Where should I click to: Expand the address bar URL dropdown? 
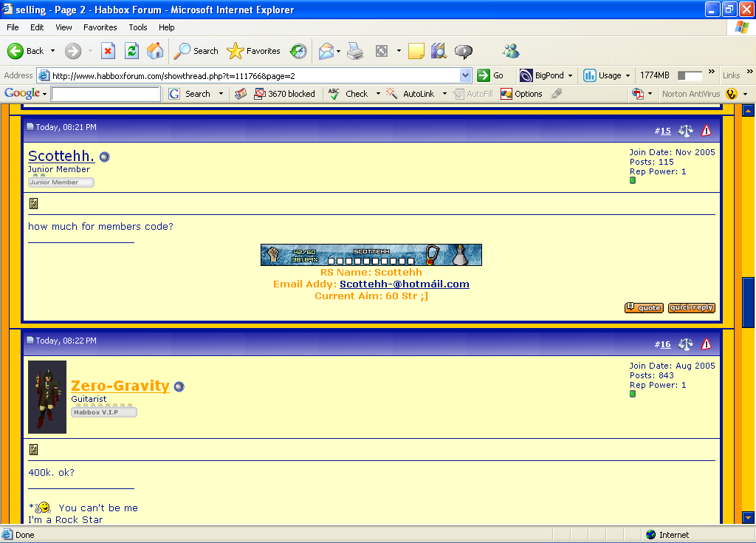click(x=465, y=75)
